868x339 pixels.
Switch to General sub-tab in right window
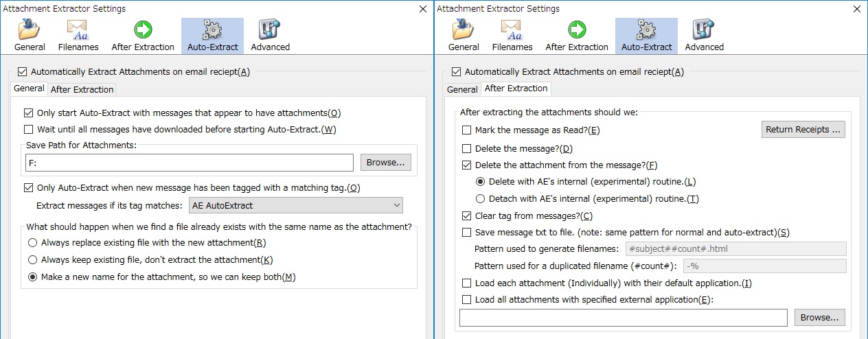click(462, 89)
